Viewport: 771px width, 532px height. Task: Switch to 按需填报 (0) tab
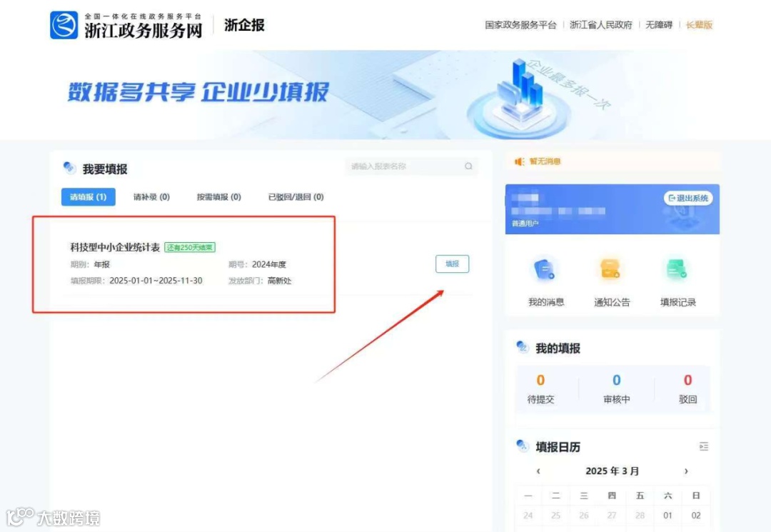tap(219, 196)
